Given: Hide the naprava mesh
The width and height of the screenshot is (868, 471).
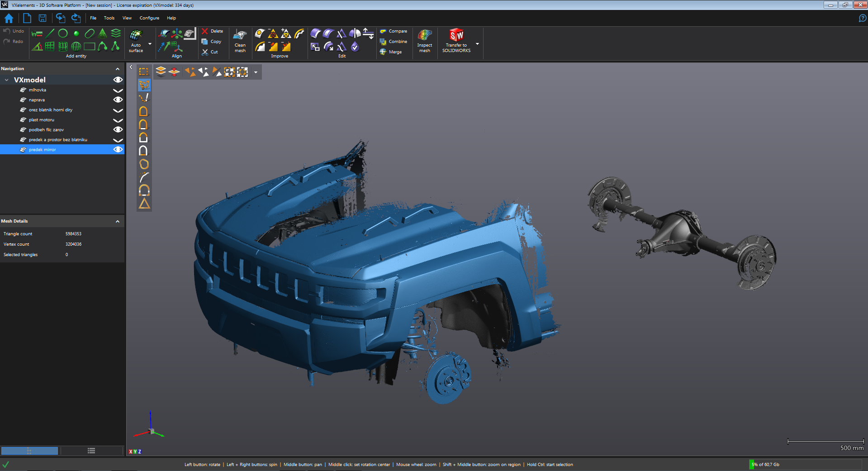Looking at the screenshot, I should click(x=118, y=100).
